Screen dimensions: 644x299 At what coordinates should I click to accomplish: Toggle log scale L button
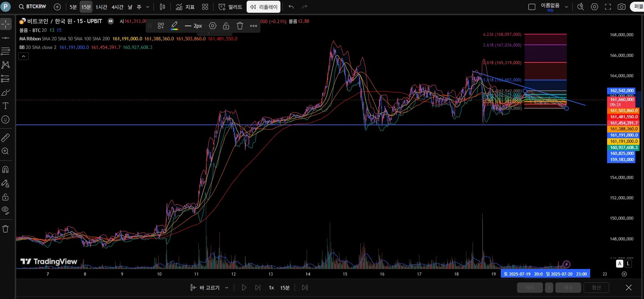[x=628, y=263]
